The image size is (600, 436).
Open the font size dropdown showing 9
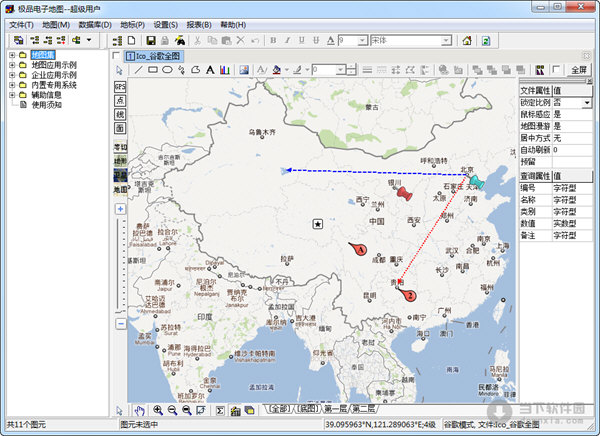pos(362,40)
